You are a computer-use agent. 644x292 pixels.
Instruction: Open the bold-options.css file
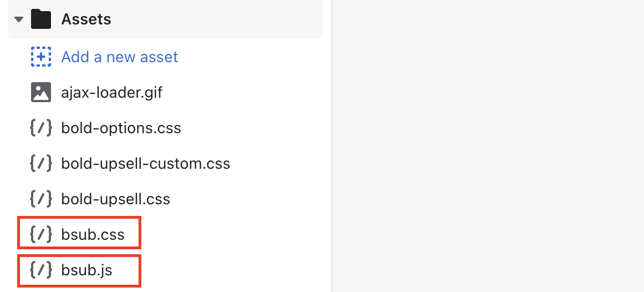121,128
